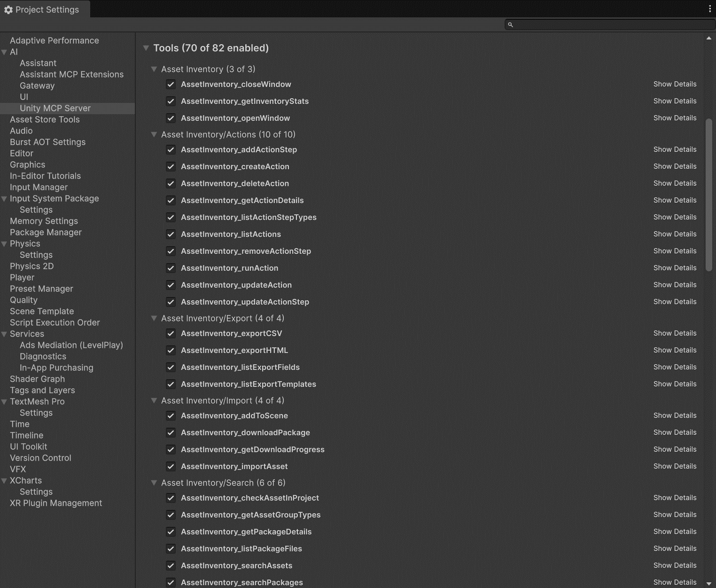Disable AssetInventory_downloadPackage tool

pos(171,433)
